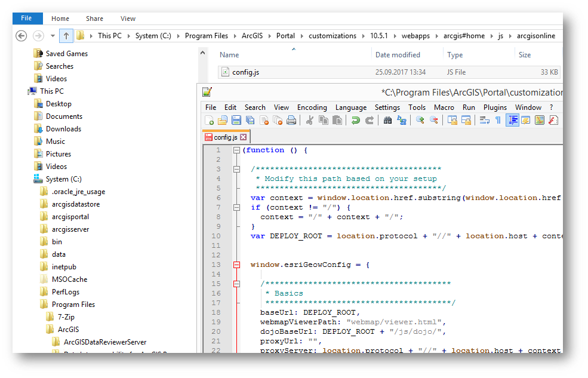588x378 pixels.
Task: Click the Function List toolbar icon
Action: (x=553, y=120)
